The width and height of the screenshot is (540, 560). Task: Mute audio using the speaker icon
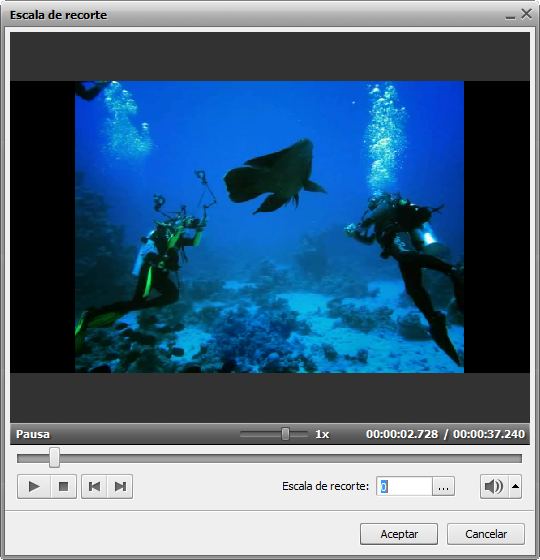pos(494,486)
